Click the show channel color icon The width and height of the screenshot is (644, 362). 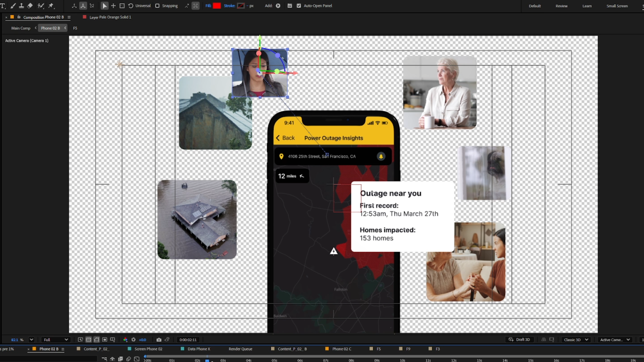pyautogui.click(x=125, y=340)
